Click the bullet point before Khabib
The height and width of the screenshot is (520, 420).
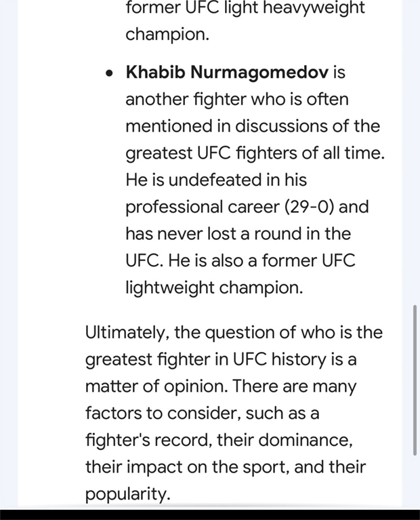coord(109,73)
